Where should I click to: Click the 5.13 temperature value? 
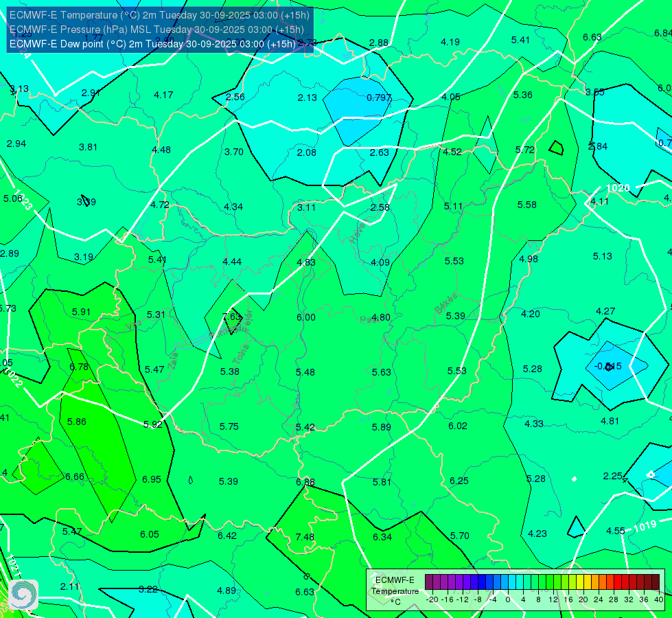(x=603, y=256)
